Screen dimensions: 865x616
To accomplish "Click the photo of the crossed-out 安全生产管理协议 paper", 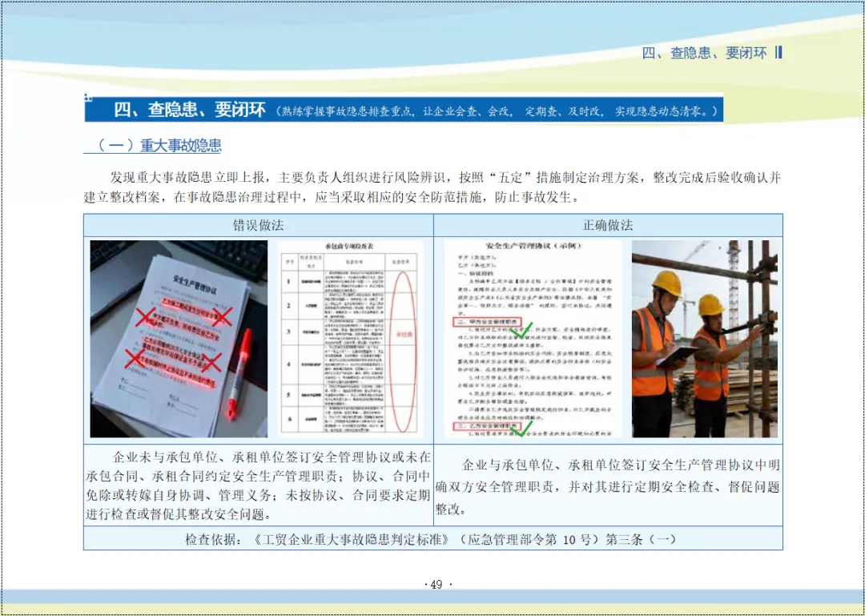I will click(179, 339).
